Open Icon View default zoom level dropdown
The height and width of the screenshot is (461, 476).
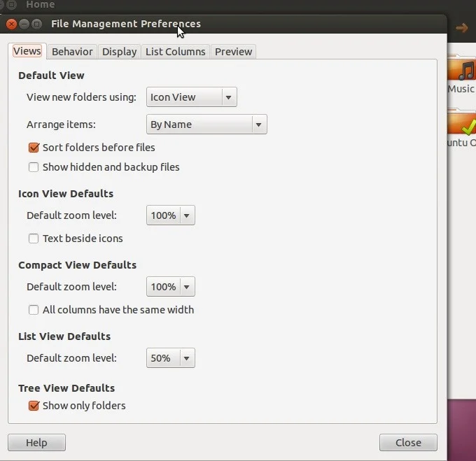[x=171, y=215]
